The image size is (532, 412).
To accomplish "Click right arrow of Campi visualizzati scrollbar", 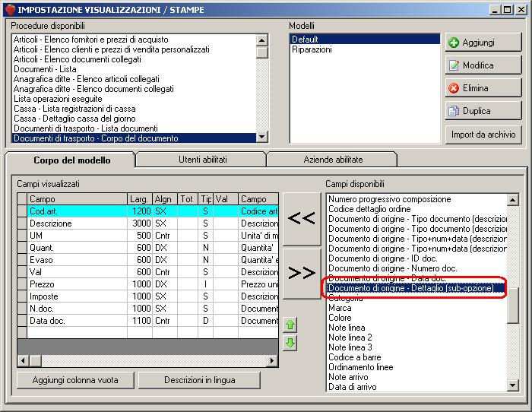I will (272, 360).
